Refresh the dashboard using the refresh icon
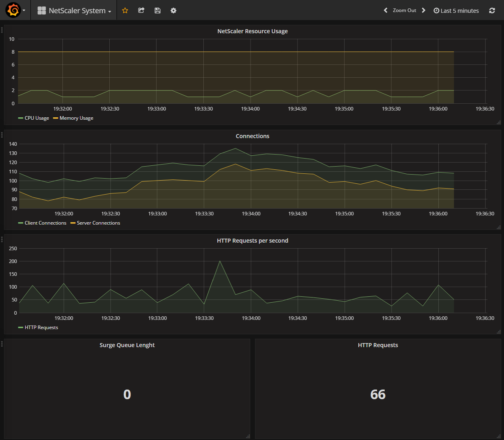The width and height of the screenshot is (504, 440). 492,10
